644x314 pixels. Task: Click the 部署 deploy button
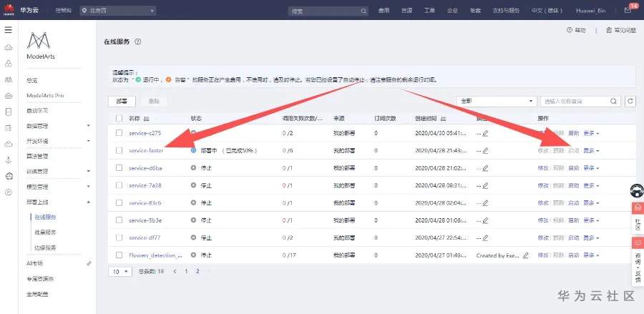point(121,102)
